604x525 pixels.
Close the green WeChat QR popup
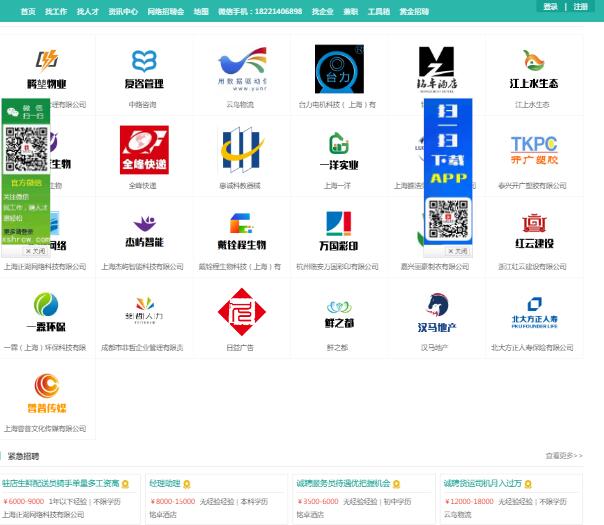(35, 251)
